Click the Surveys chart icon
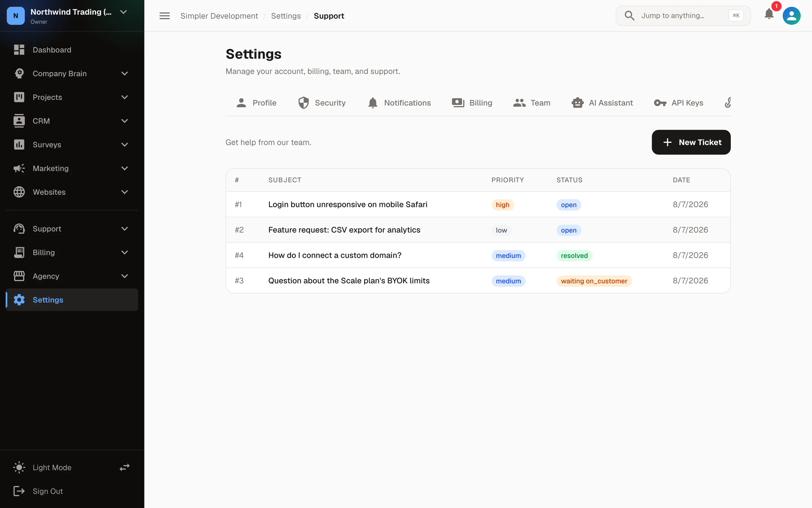Viewport: 812px width, 508px height. (19, 144)
